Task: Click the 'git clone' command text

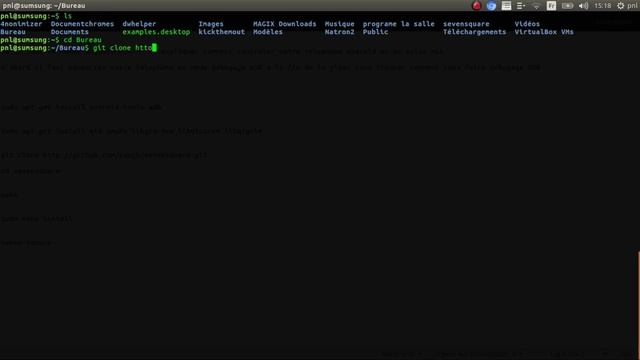Action: point(112,48)
